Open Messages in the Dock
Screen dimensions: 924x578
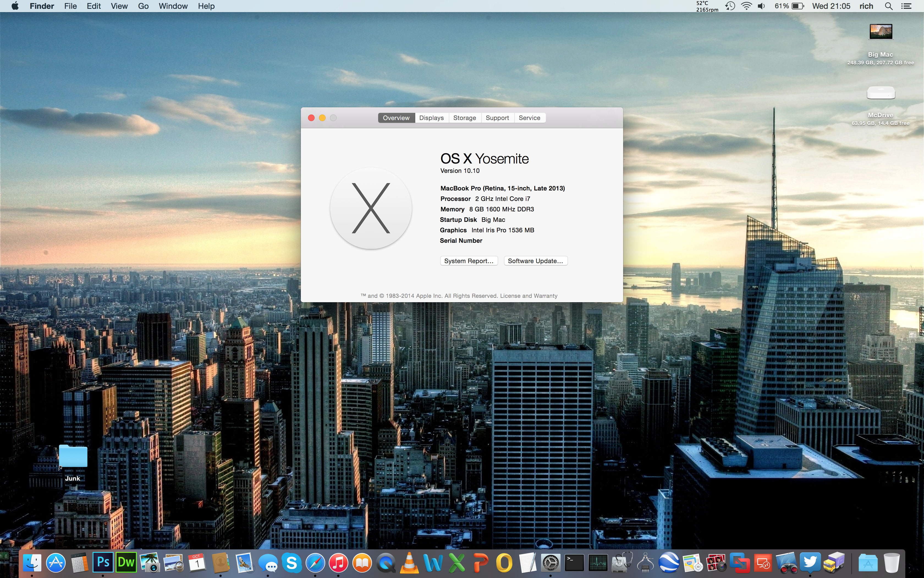click(x=268, y=563)
